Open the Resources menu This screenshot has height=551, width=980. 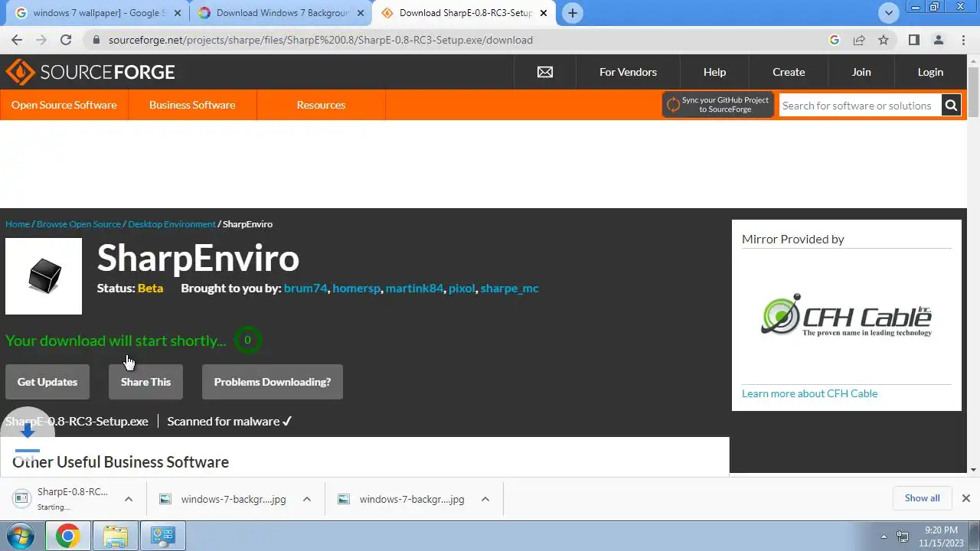(321, 105)
